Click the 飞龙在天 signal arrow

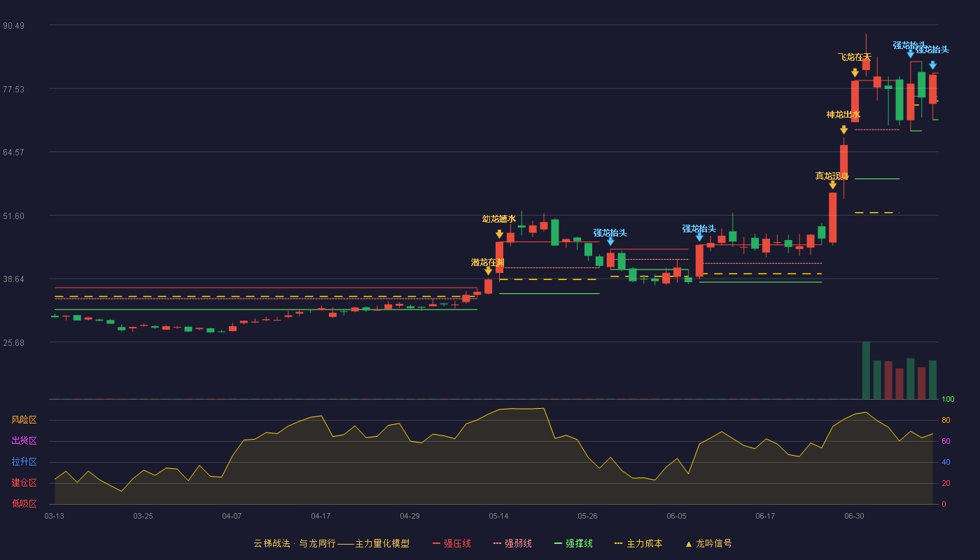click(x=855, y=73)
